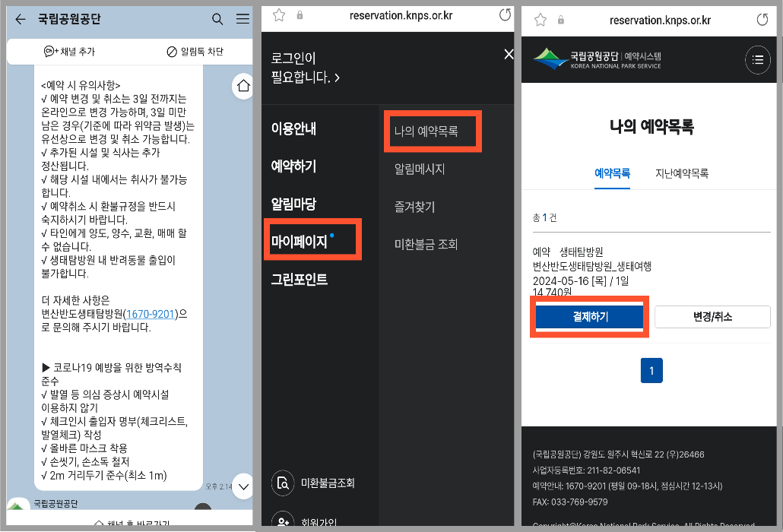This screenshot has height=532, width=783.
Task: Tap the 국립공원공단 예약시스템 logo
Action: (598, 59)
